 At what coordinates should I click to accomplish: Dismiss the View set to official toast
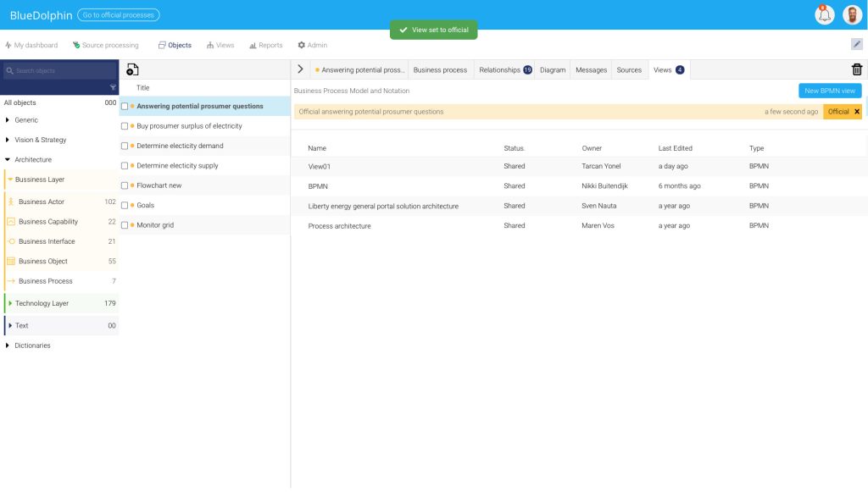pyautogui.click(x=433, y=30)
